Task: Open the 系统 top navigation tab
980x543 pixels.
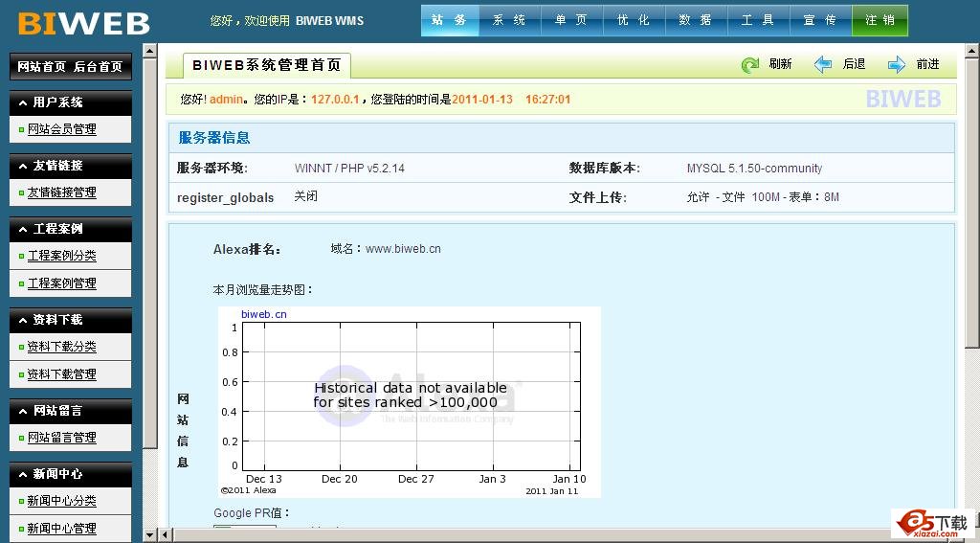Action: click(x=510, y=20)
